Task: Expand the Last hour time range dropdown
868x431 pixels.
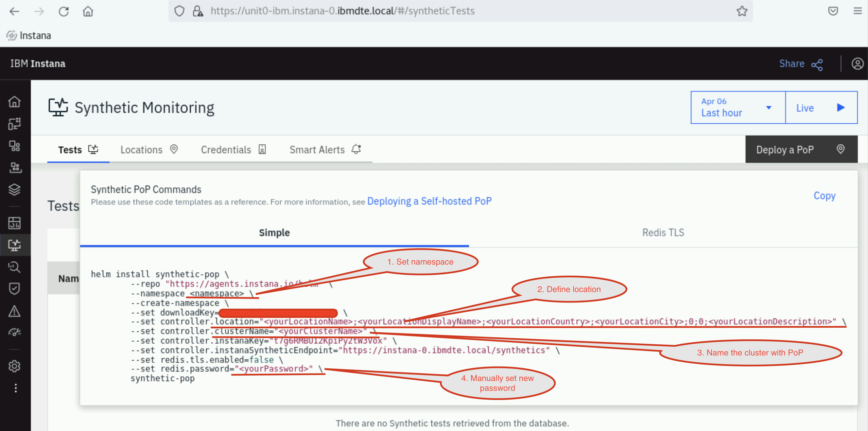Action: click(738, 108)
